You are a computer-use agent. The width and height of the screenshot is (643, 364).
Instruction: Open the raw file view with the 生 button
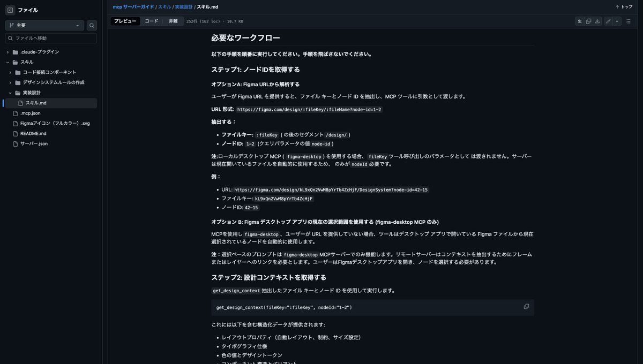(x=580, y=21)
